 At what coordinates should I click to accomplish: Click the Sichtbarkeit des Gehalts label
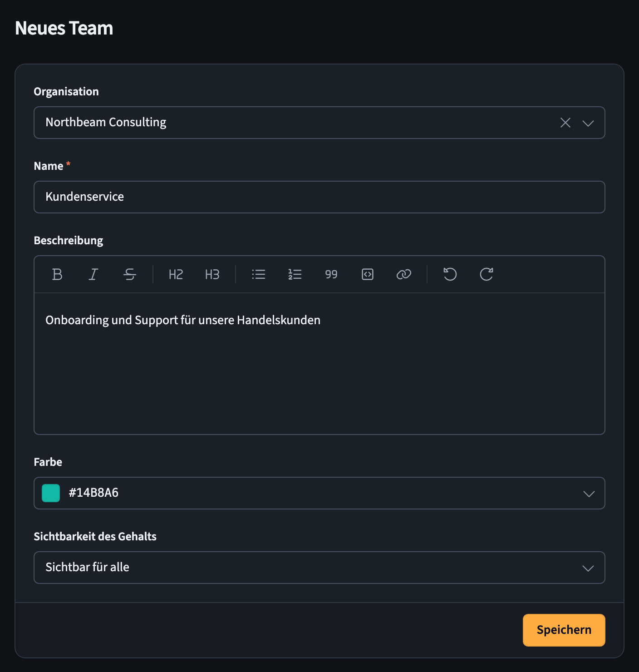coord(95,537)
